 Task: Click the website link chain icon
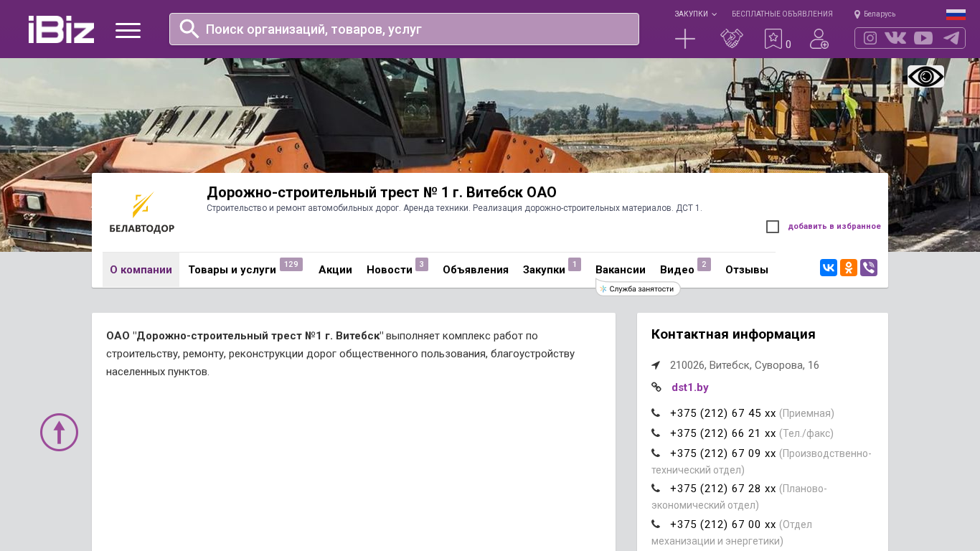pyautogui.click(x=656, y=387)
